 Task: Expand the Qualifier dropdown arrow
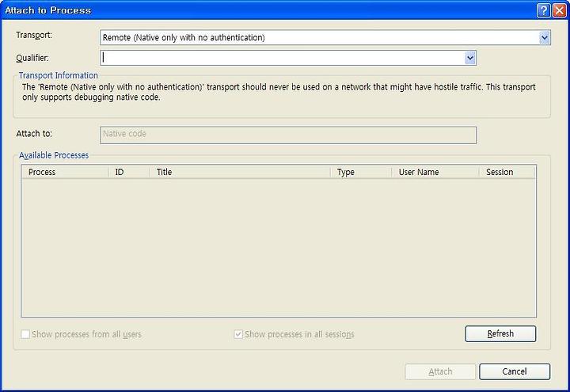(470, 58)
